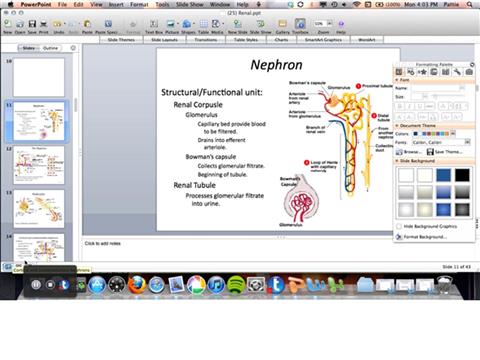This screenshot has height=360, width=480.
Task: Select slide 12 thumbnail
Action: coord(39,165)
